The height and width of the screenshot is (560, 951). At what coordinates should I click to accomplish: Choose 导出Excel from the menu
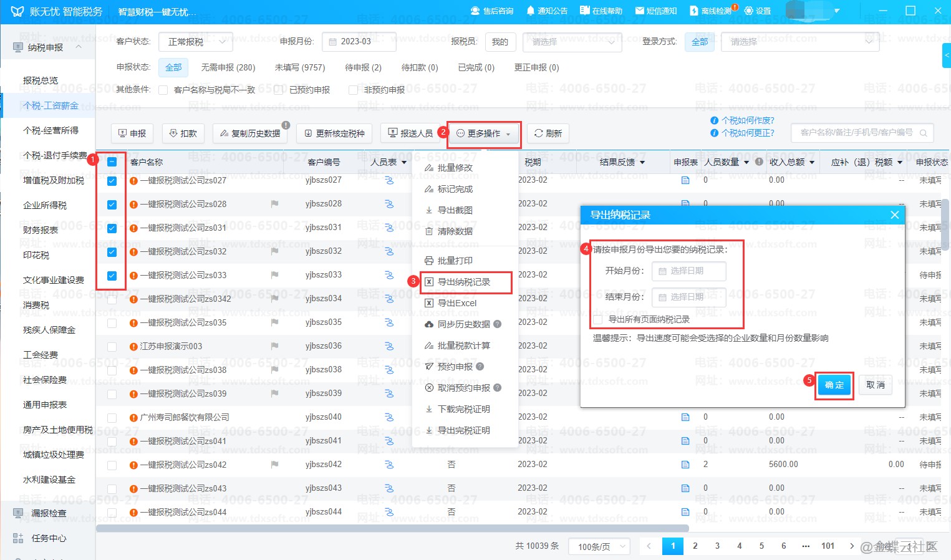point(456,303)
